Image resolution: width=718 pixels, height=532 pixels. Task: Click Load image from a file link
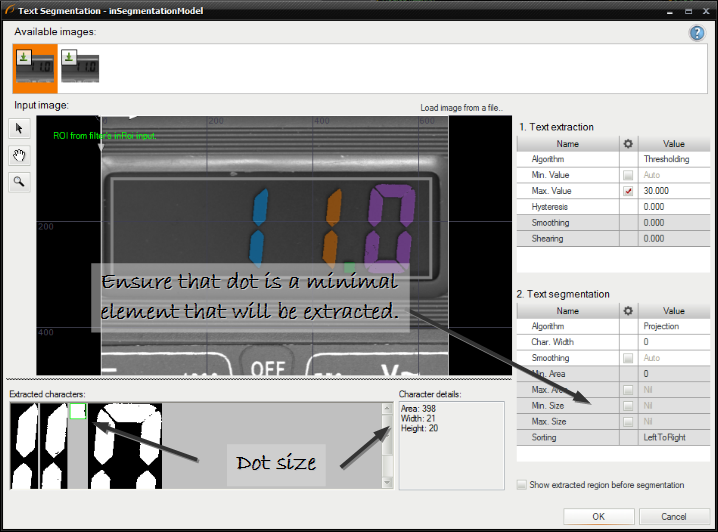462,108
